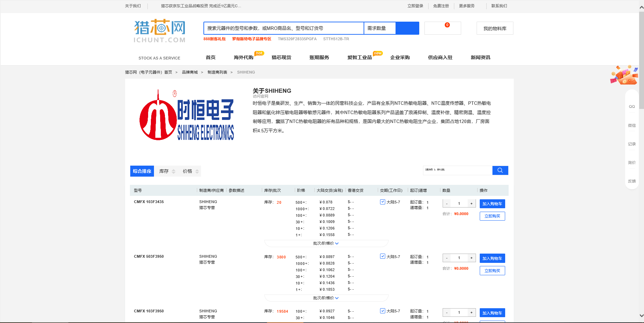Toggle 大陆5-7 checkbox for CMFX 503F3950

click(x=382, y=256)
